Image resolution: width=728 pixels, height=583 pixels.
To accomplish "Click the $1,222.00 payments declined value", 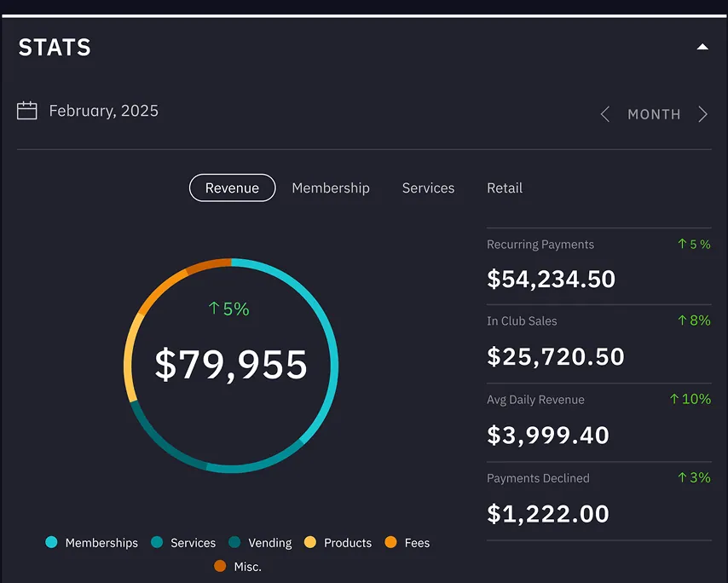I will click(548, 514).
